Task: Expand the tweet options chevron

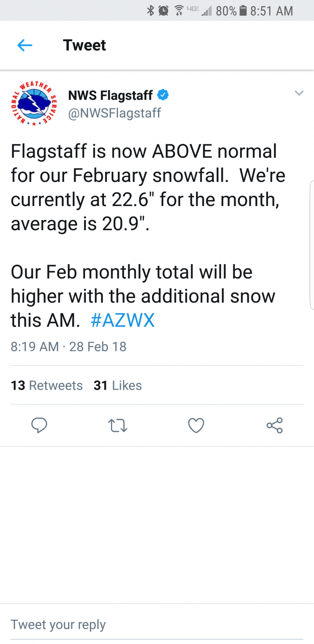Action: [299, 93]
